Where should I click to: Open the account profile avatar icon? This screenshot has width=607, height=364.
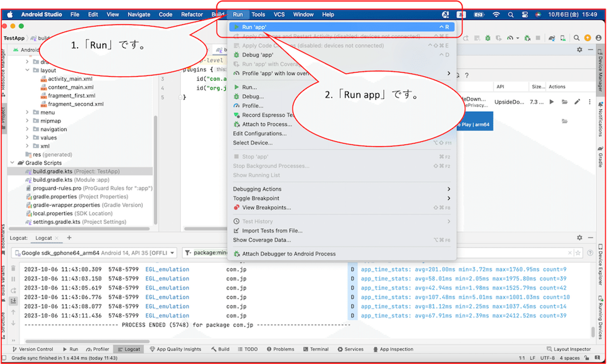(x=599, y=38)
